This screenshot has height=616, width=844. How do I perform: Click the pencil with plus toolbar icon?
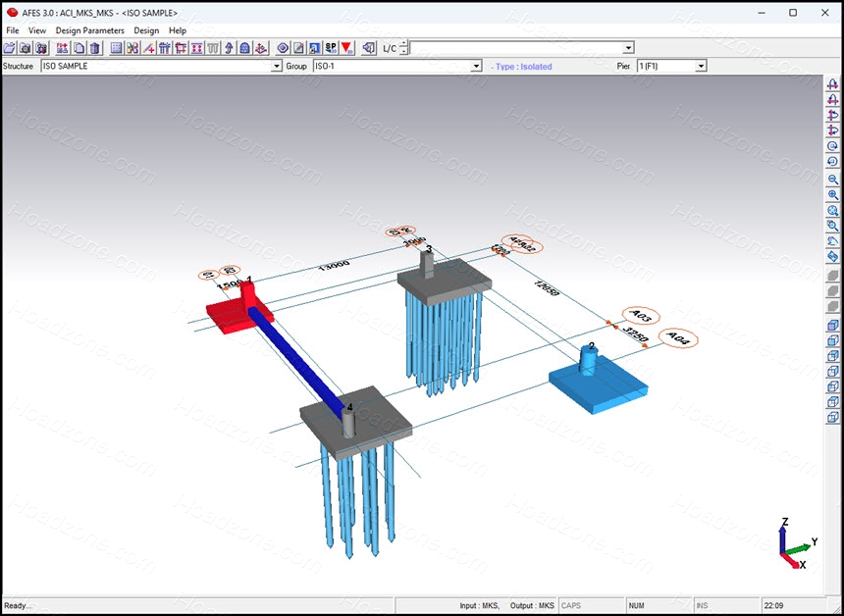(148, 48)
